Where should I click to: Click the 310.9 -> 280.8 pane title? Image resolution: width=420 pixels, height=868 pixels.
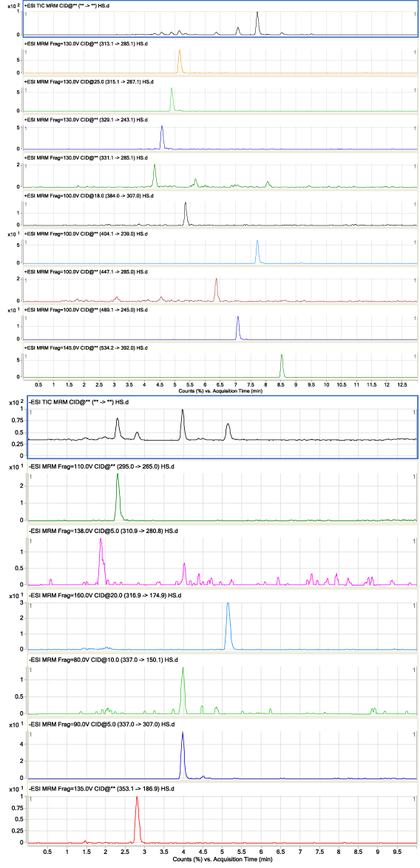(x=103, y=532)
